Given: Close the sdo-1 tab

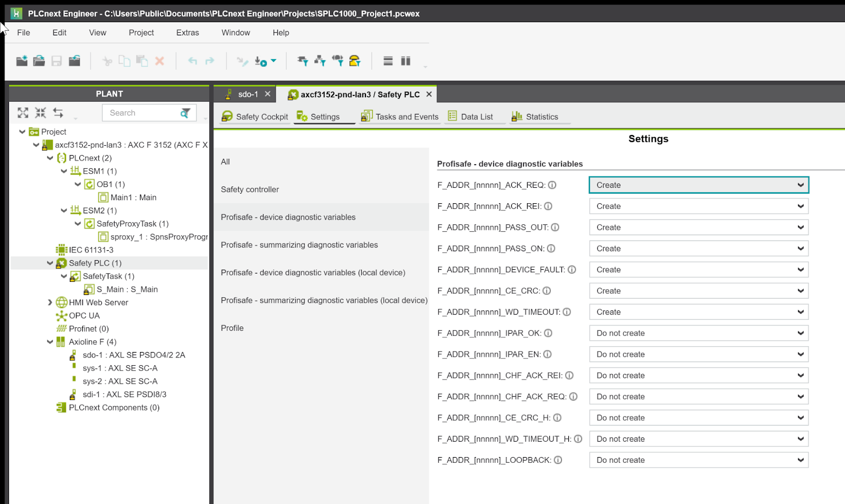Looking at the screenshot, I should click(x=268, y=94).
